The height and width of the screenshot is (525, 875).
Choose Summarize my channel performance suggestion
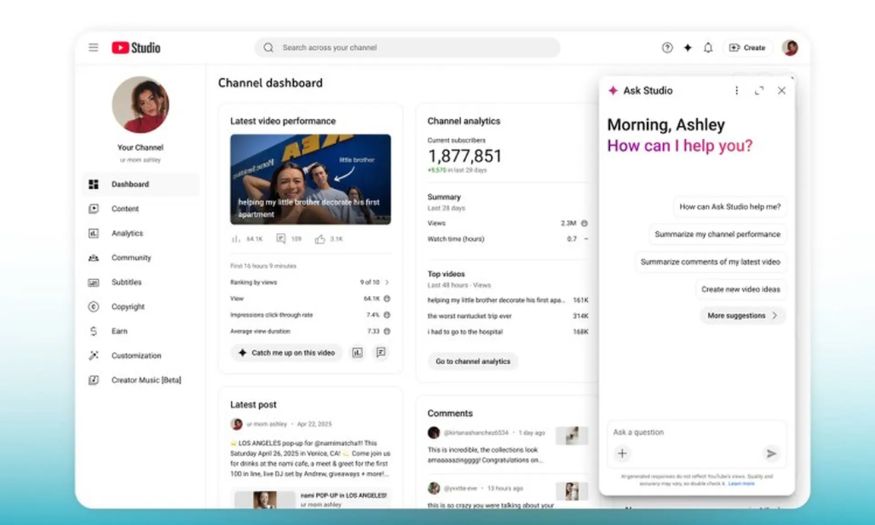(x=717, y=234)
